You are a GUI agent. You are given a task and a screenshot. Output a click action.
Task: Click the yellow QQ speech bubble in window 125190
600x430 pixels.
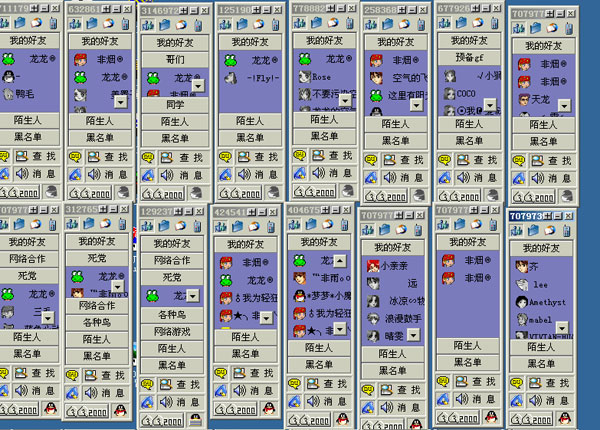point(225,157)
